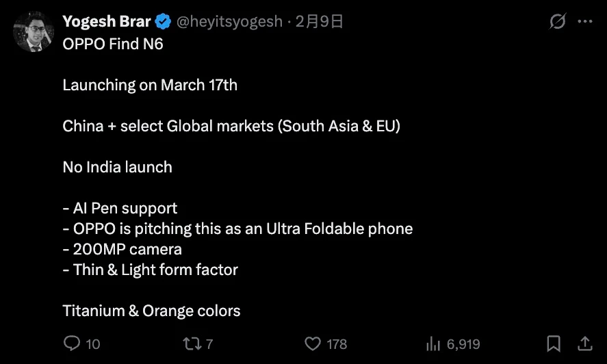
Task: Click the reply speech bubble icon
Action: (72, 343)
